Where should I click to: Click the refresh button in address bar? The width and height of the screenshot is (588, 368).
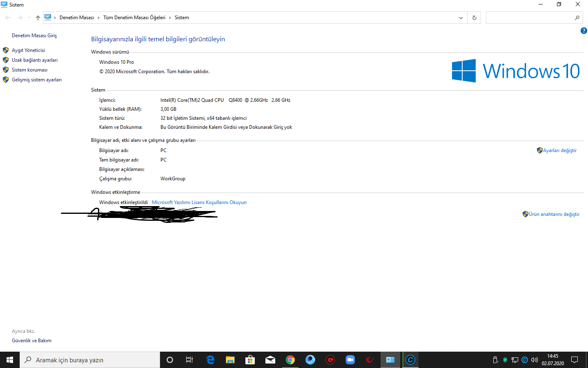tap(474, 18)
